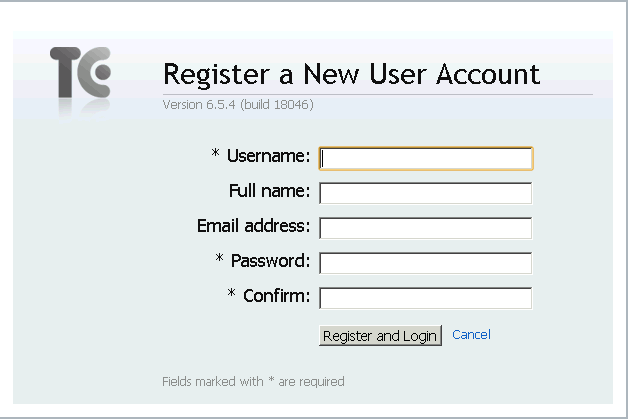Click the Email address label

point(254,226)
